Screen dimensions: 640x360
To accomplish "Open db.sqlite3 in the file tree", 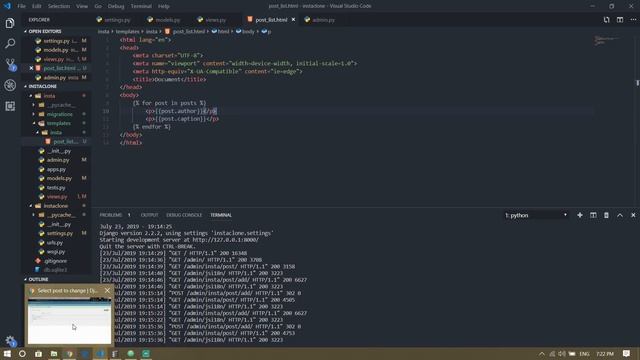I will (x=55, y=270).
